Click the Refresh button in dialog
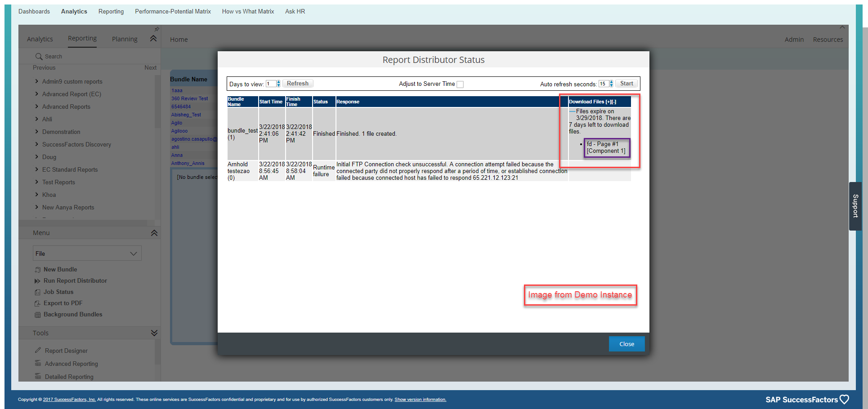The width and height of the screenshot is (868, 409). [x=298, y=84]
